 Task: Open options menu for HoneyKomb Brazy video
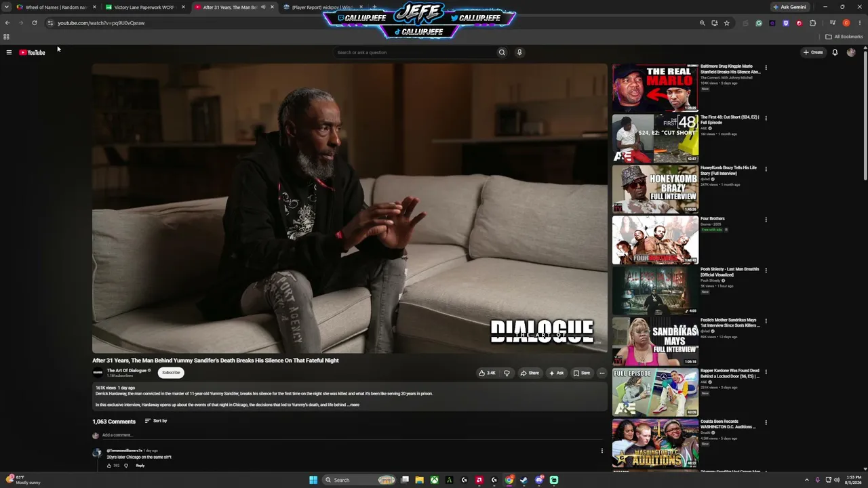click(x=766, y=169)
